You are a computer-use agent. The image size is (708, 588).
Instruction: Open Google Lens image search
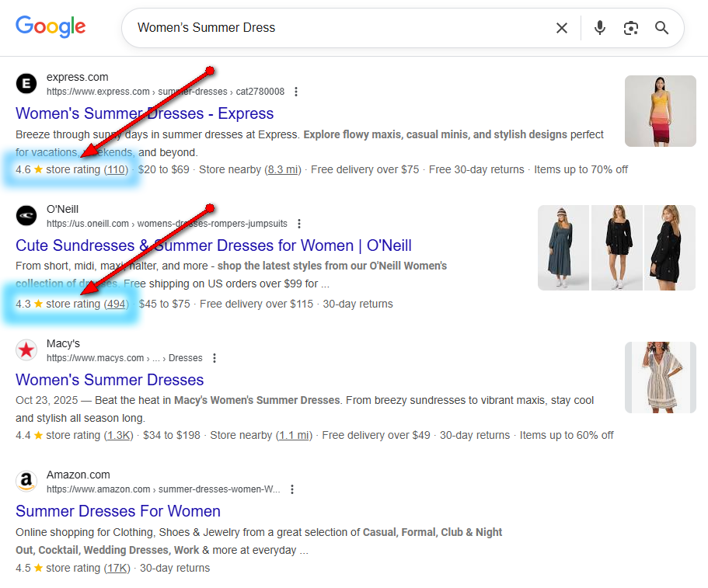click(631, 27)
